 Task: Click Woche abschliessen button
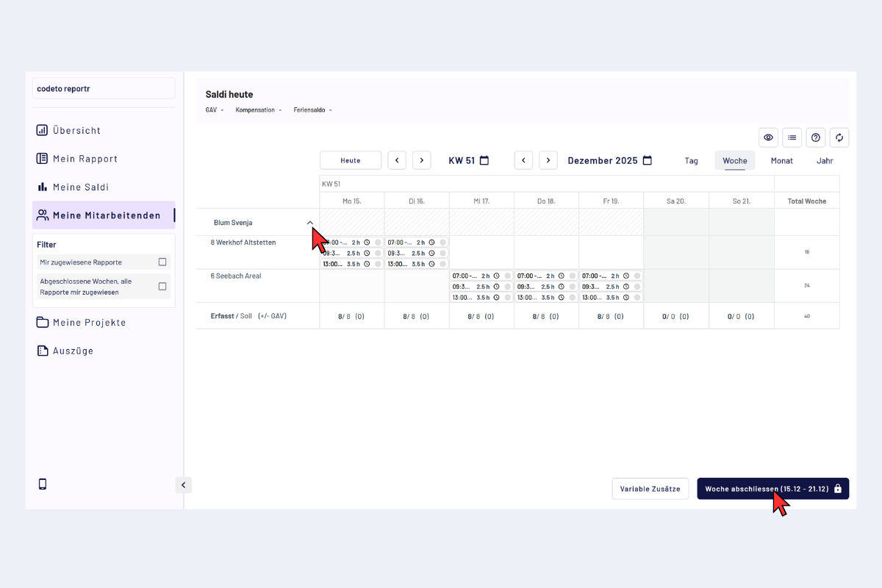[x=772, y=489]
